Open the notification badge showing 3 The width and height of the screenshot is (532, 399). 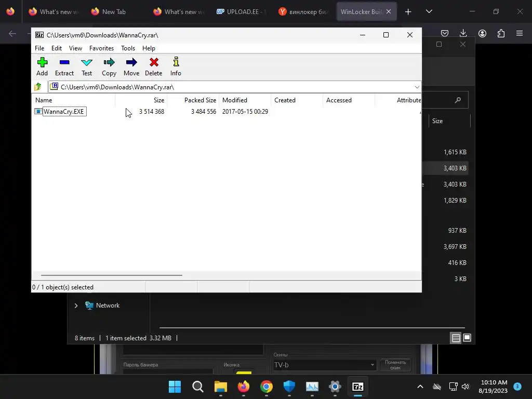tap(517, 386)
